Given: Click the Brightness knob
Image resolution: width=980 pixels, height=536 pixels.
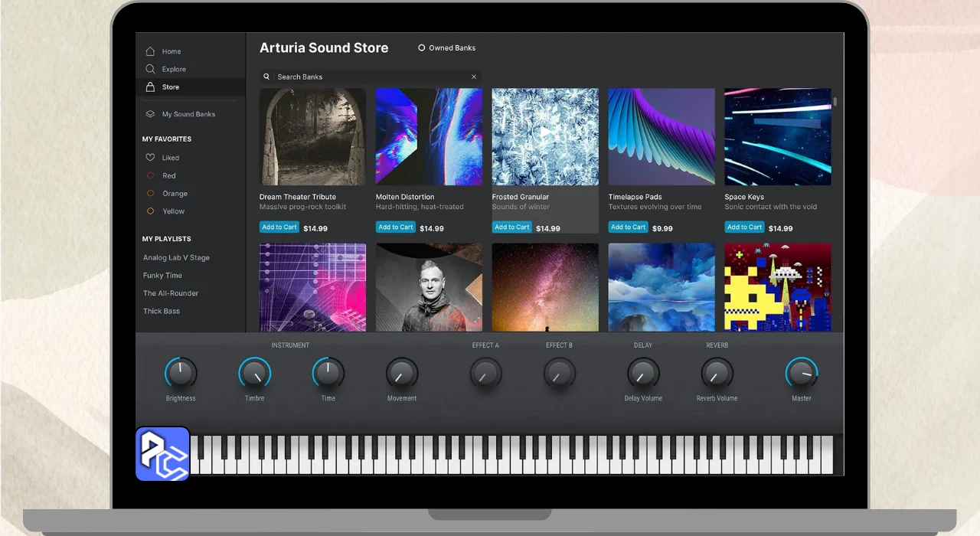Looking at the screenshot, I should [x=181, y=374].
